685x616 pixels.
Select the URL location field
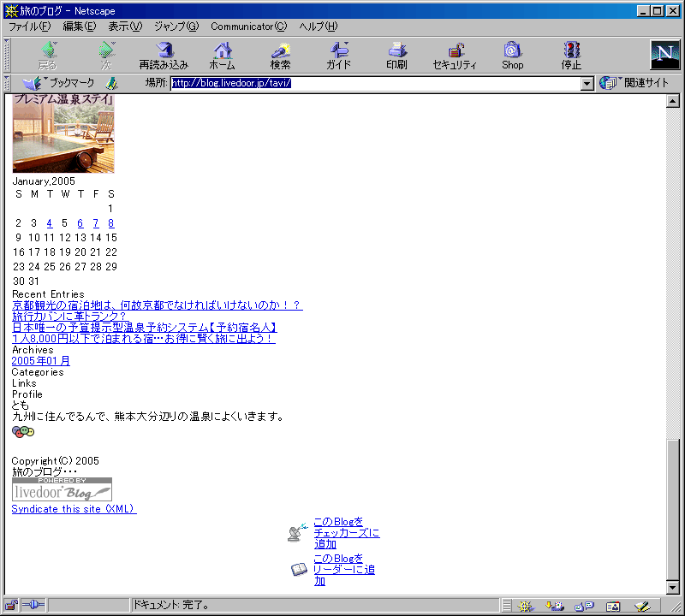[x=375, y=83]
